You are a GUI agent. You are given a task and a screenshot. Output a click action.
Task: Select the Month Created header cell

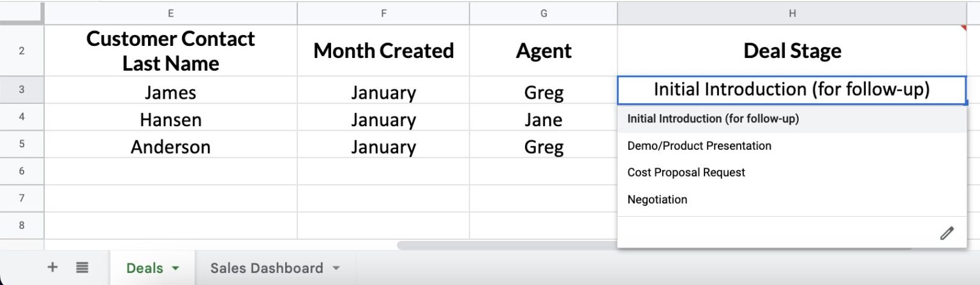pyautogui.click(x=383, y=50)
